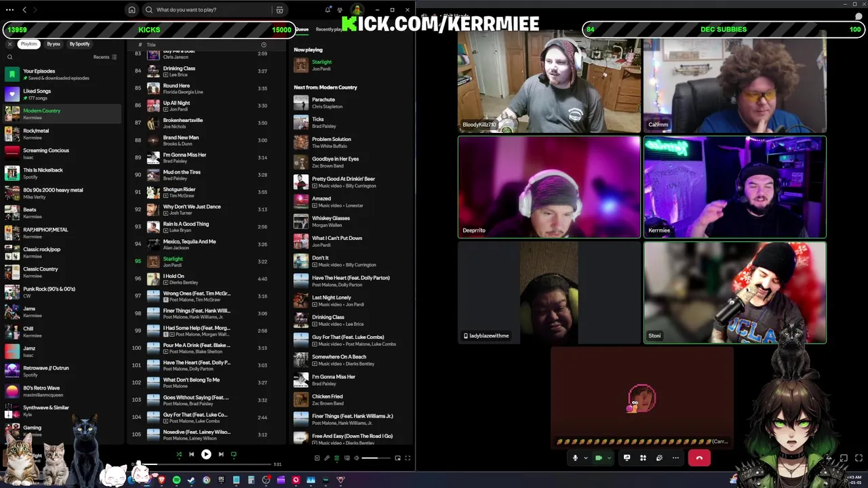Open the Screaming Concious playlist
The height and width of the screenshot is (488, 868).
click(x=62, y=153)
